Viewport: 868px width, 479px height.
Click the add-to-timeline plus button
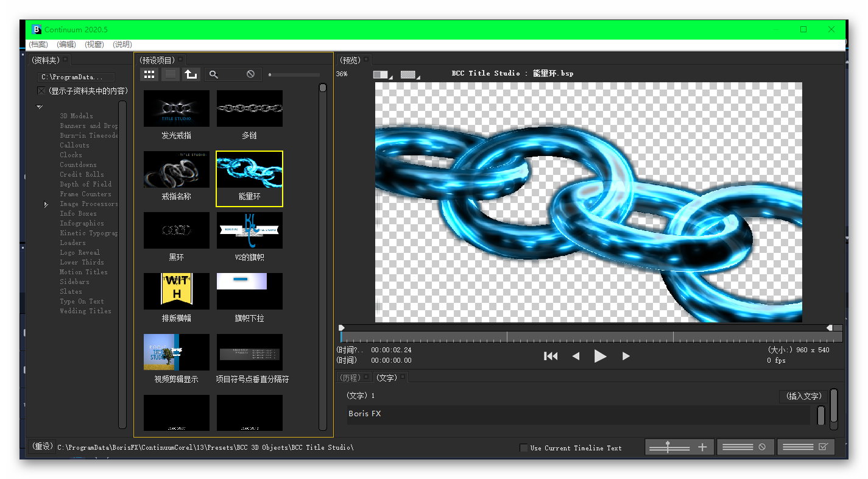(679, 447)
